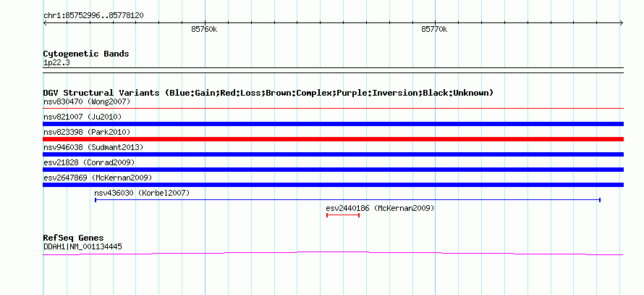Select the 1p22.3 cytoband bar

[333, 70]
